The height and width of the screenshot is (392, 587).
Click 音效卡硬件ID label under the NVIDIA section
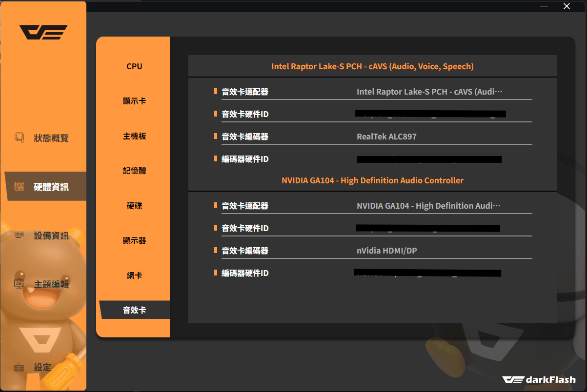pyautogui.click(x=245, y=228)
